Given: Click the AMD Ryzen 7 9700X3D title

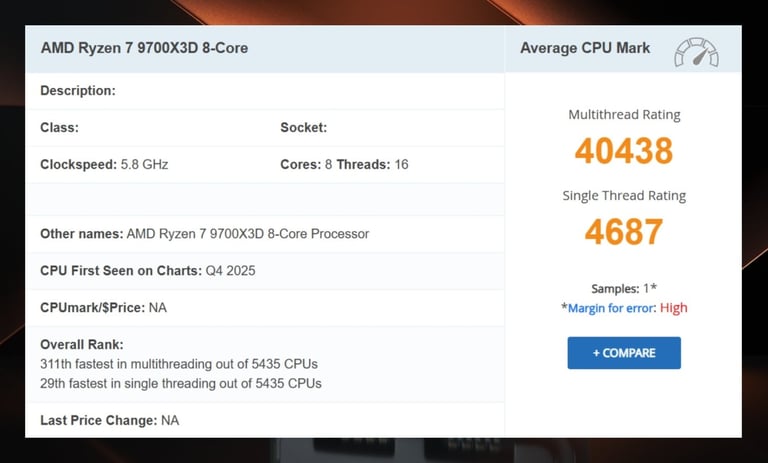Looking at the screenshot, I should [x=144, y=48].
